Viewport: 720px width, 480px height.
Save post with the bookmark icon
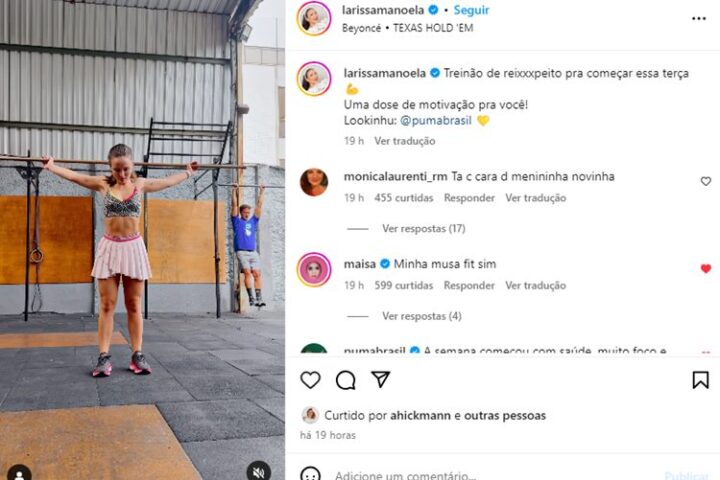coord(700,380)
